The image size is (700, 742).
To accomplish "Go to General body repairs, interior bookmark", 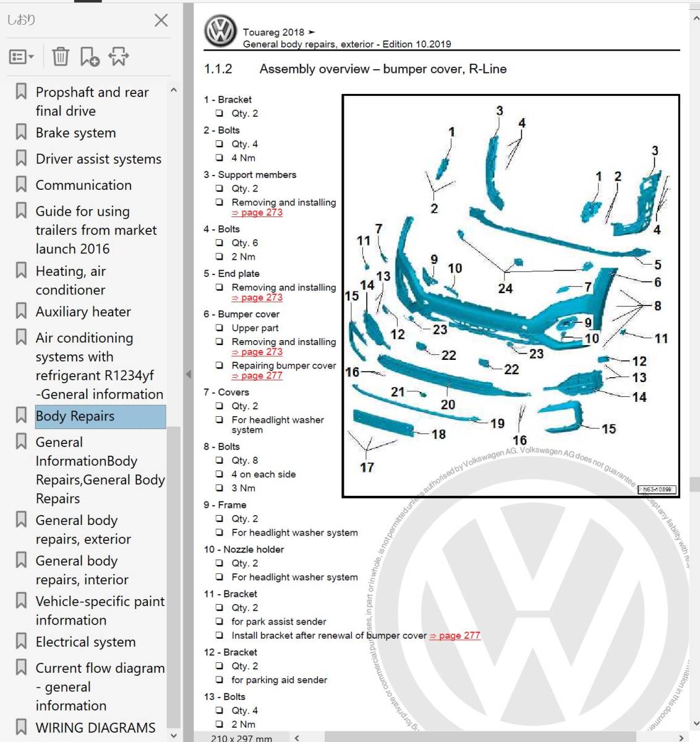I will tap(82, 570).
